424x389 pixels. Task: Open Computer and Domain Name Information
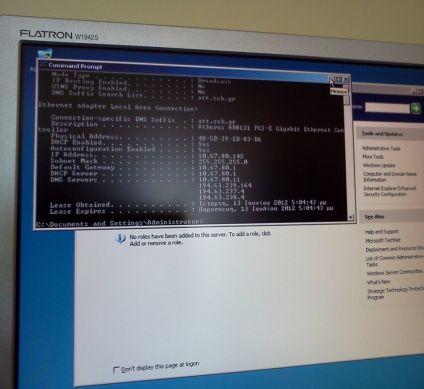pyautogui.click(x=390, y=176)
